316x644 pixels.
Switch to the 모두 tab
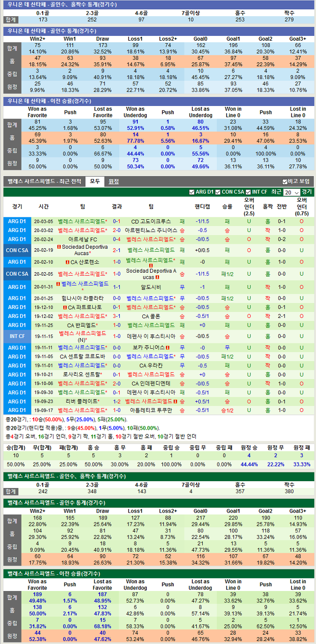coord(94,181)
